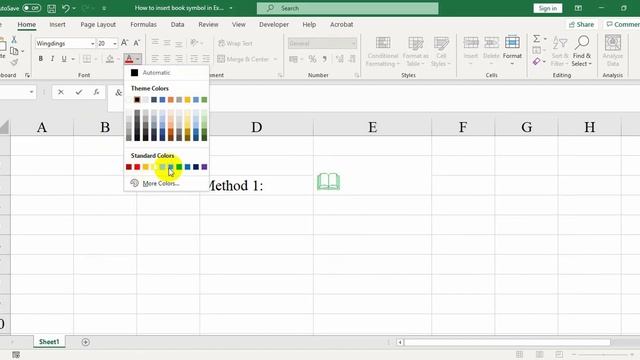The height and width of the screenshot is (360, 640).
Task: Select column header F
Action: click(x=463, y=127)
